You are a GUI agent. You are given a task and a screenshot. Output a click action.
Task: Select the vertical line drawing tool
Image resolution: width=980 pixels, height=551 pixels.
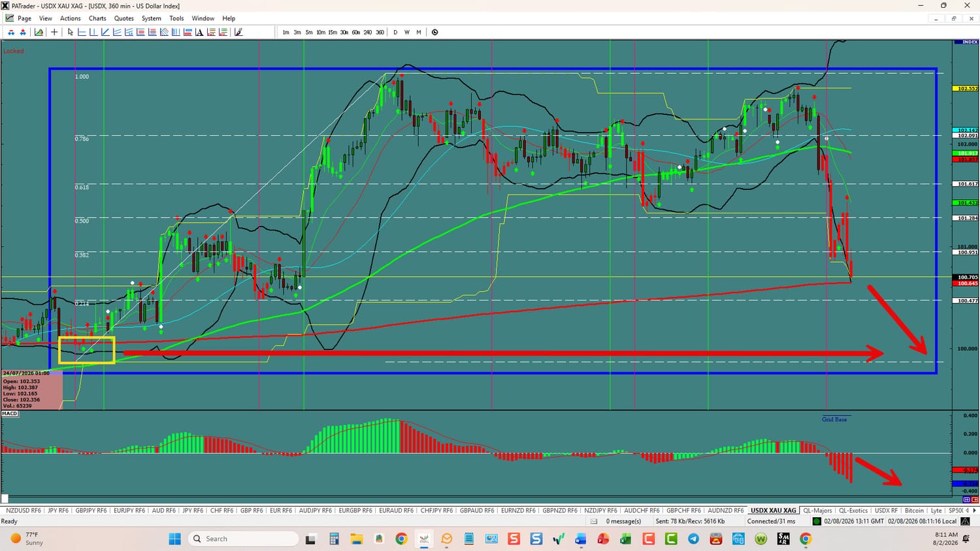pos(93,32)
